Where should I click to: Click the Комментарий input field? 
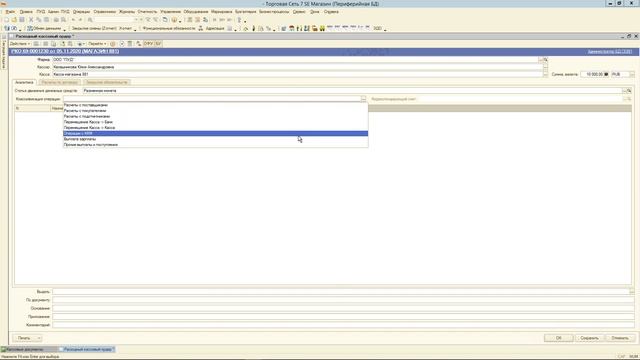(x=343, y=325)
